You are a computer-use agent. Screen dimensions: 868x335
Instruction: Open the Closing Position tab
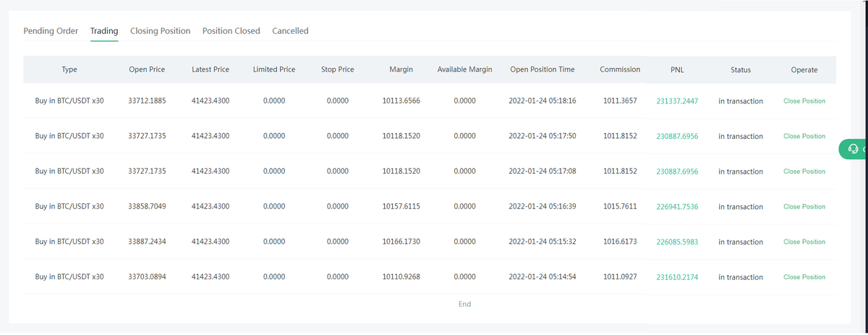(160, 31)
